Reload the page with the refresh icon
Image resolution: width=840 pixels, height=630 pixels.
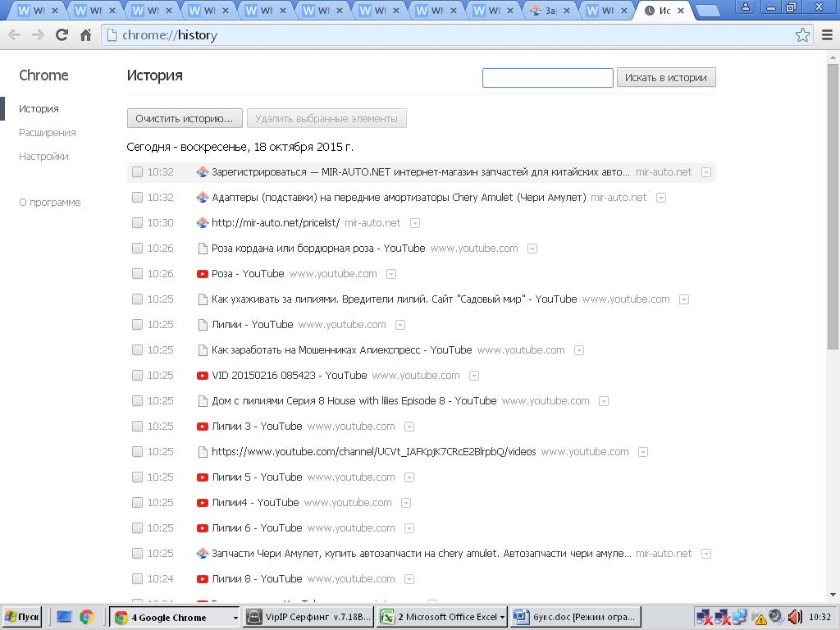pyautogui.click(x=62, y=34)
